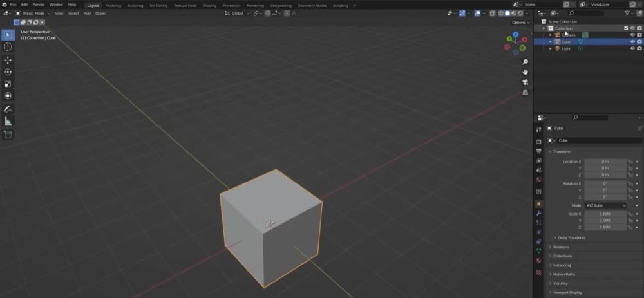Click the blue Z axis gizmo ball
The image size is (644, 298).
(x=515, y=35)
